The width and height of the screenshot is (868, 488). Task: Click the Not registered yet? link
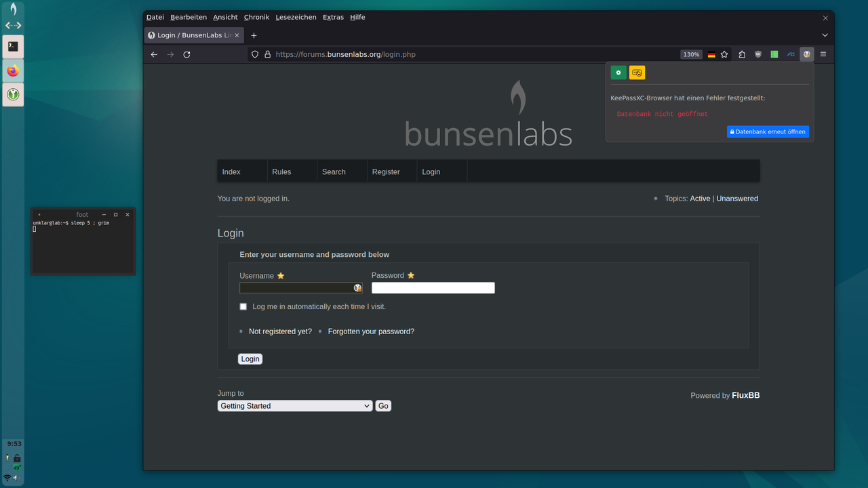click(x=280, y=331)
